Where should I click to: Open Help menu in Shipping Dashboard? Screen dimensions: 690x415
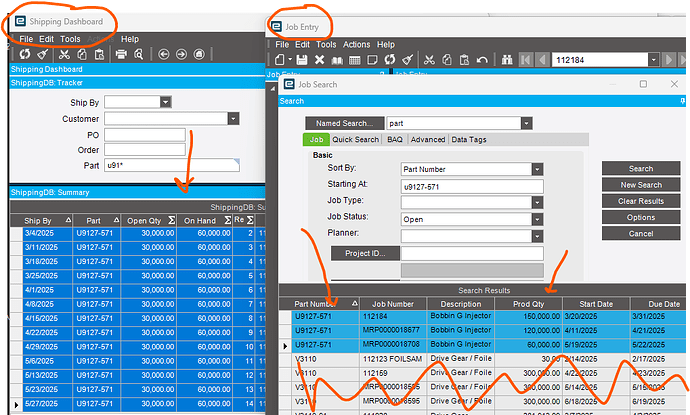coord(130,39)
